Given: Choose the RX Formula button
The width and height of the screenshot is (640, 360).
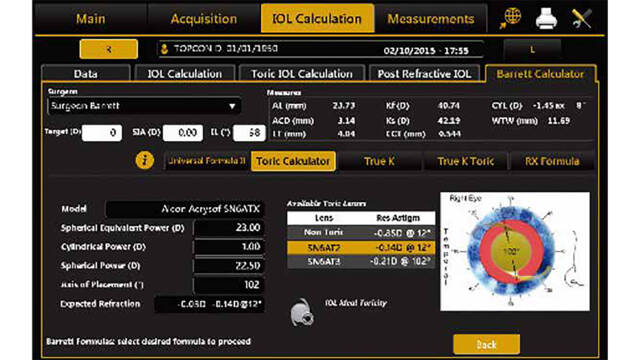Looking at the screenshot, I should pos(552,161).
